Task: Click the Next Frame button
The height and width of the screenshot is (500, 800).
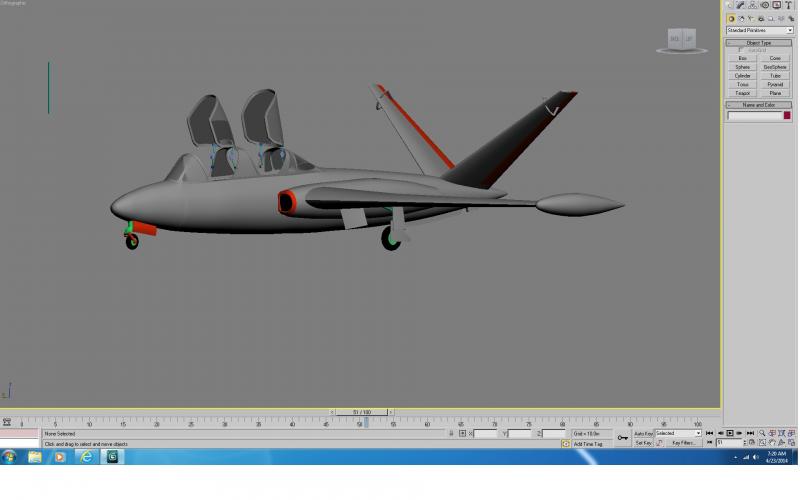Action: [x=739, y=433]
